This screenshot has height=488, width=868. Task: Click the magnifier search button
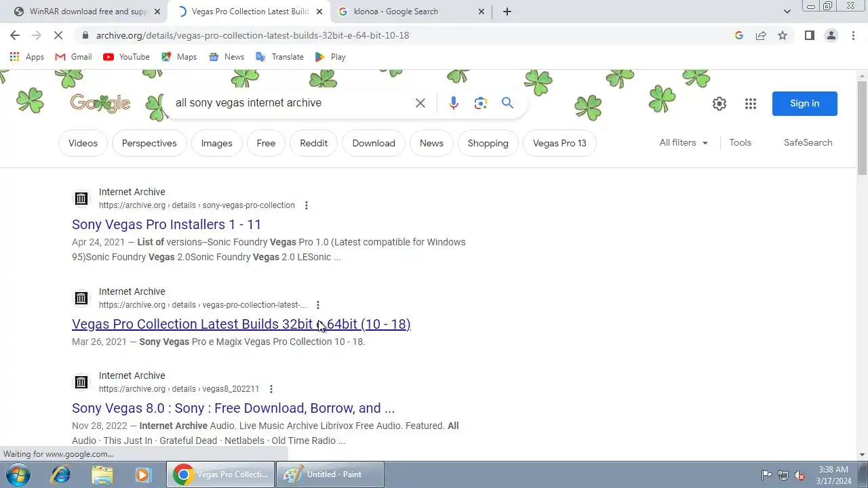tap(507, 103)
